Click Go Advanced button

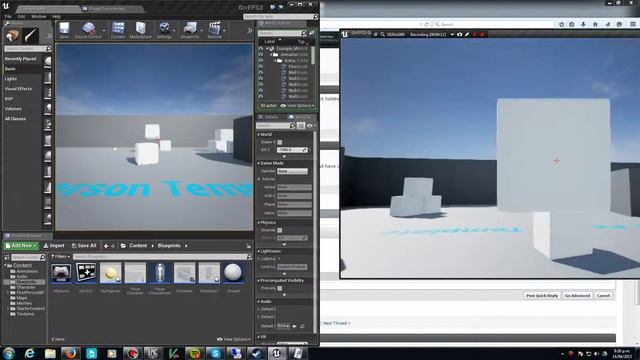(x=577, y=296)
